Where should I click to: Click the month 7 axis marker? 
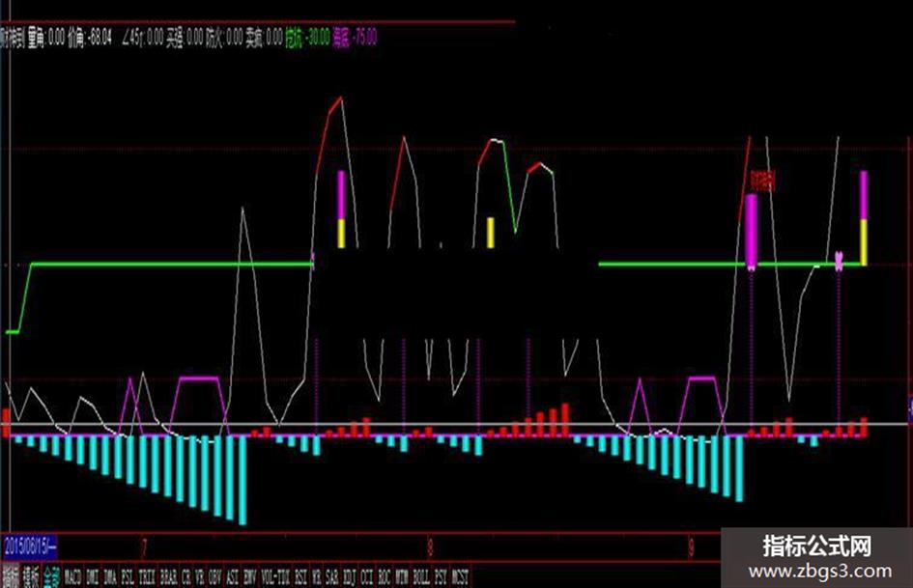144,547
